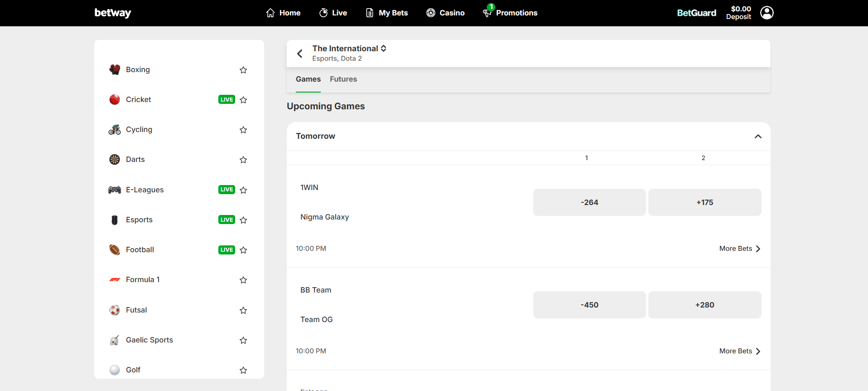Viewport: 868px width, 391px height.
Task: Select the Esports mouse icon
Action: click(x=115, y=220)
